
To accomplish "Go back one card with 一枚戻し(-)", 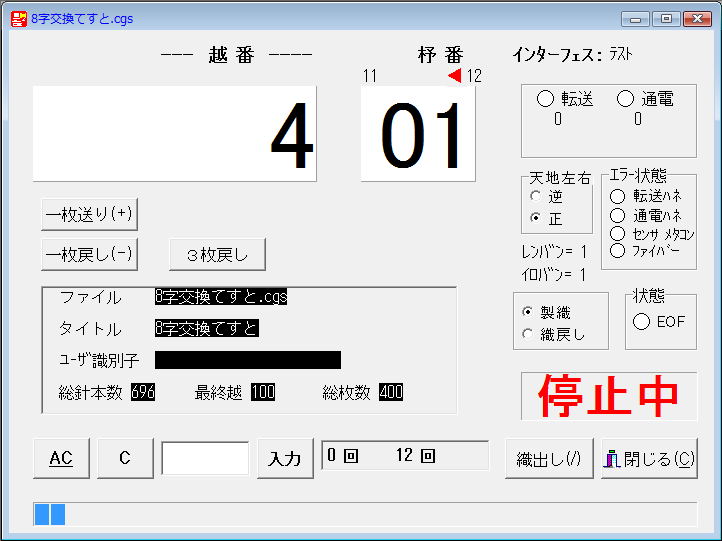I will pos(89,254).
